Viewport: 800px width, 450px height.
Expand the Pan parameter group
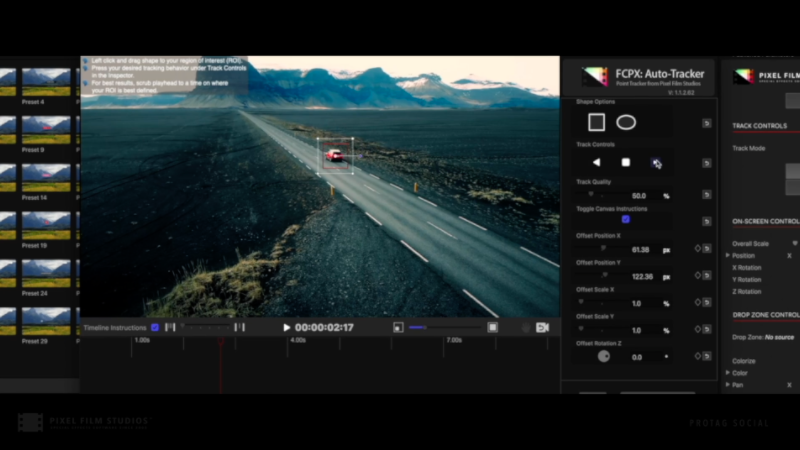tap(728, 385)
